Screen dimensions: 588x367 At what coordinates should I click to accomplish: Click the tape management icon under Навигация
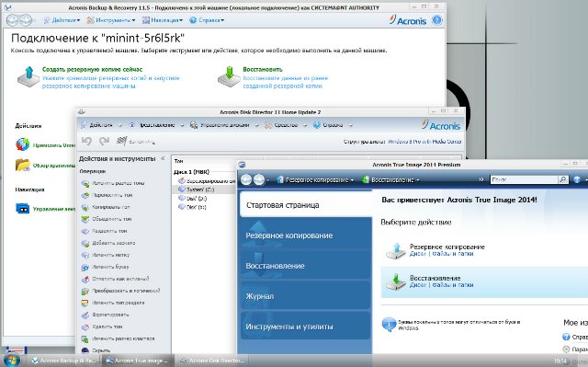tap(22, 208)
